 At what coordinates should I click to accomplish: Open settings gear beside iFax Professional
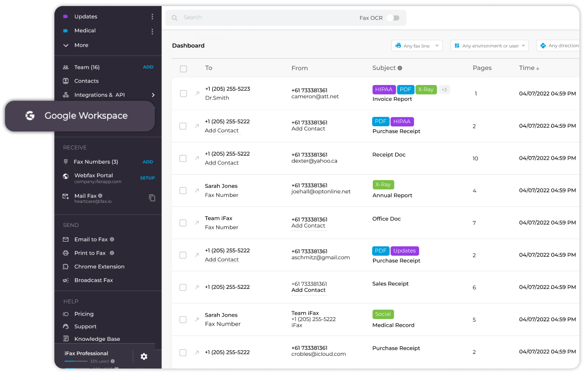point(144,356)
